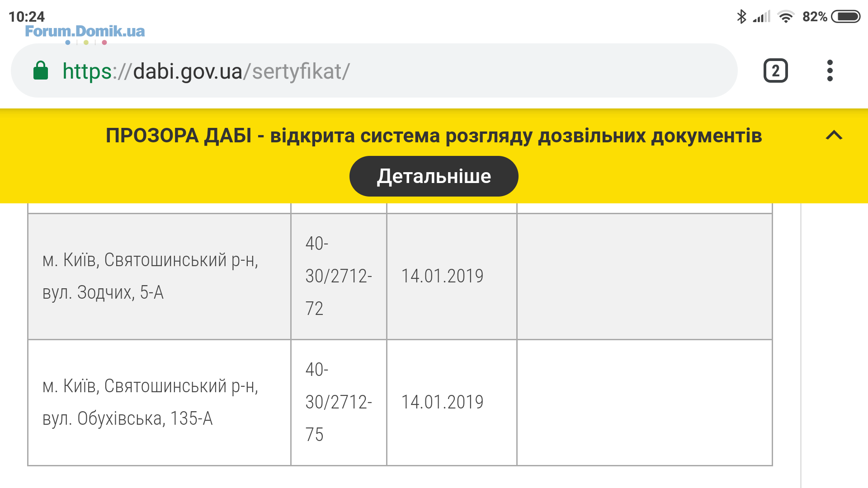Screen dimensions: 868x488
Task: Tap the 10:24 clock in status bar
Action: [x=27, y=17]
